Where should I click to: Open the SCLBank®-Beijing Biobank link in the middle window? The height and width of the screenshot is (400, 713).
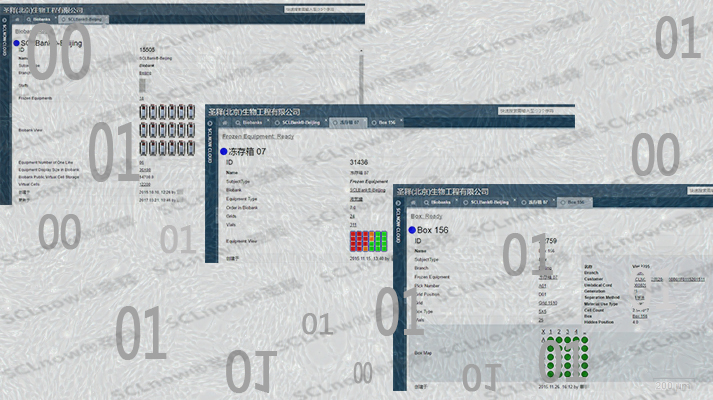click(x=367, y=190)
